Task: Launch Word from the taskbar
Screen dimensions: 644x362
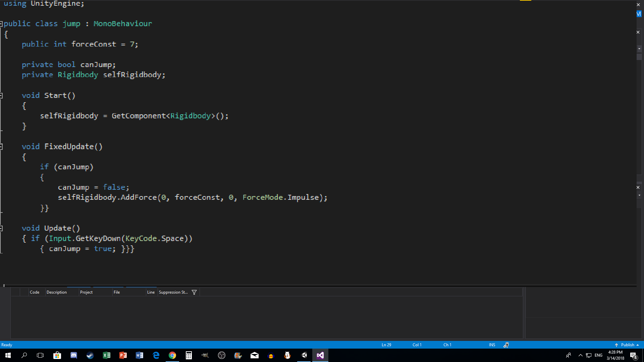Action: point(139,355)
